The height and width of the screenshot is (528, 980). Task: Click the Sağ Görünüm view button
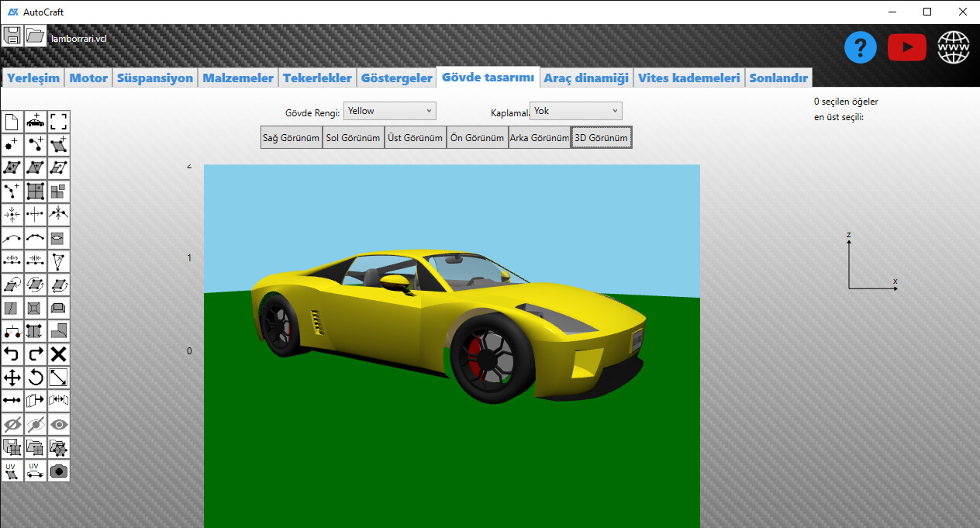point(291,138)
